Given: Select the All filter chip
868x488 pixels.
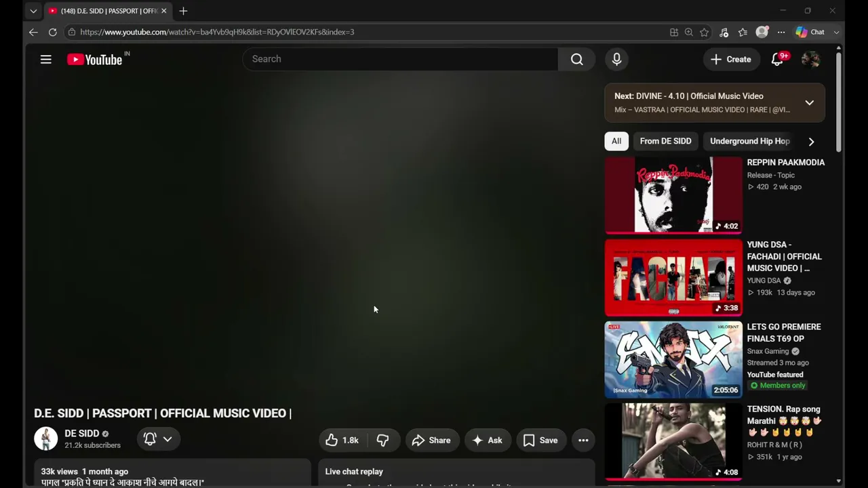Looking at the screenshot, I should click(x=616, y=141).
